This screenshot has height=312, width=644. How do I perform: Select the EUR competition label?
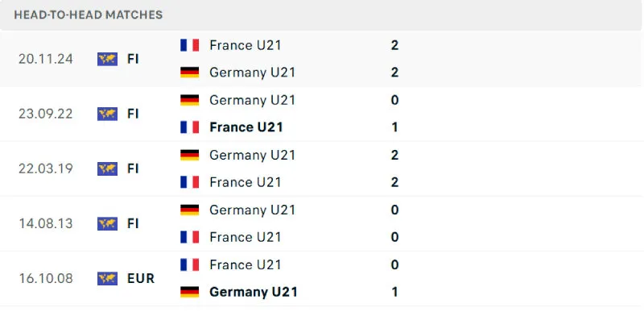tap(140, 279)
